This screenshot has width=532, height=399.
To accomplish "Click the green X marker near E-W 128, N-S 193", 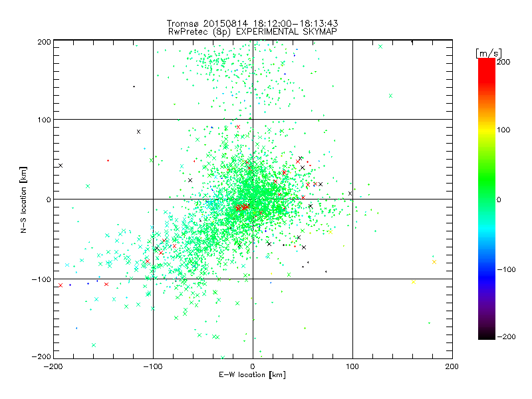I will coord(380,47).
